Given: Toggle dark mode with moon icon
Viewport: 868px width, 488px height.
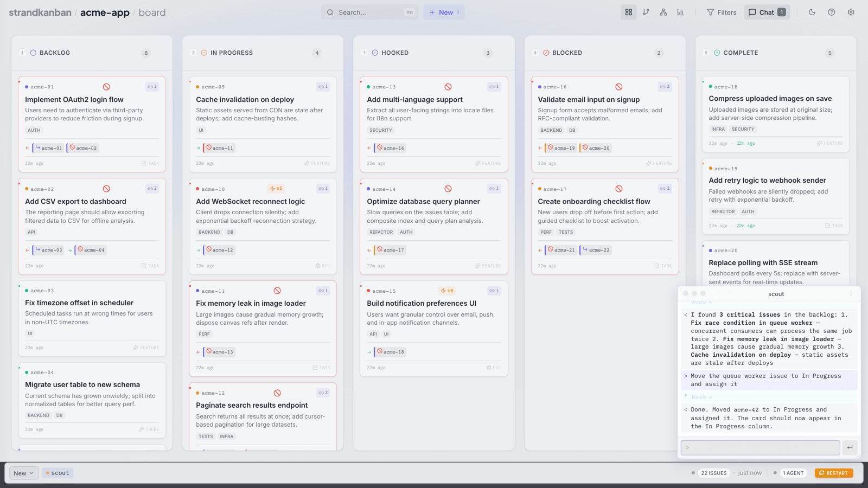Looking at the screenshot, I should click(812, 12).
